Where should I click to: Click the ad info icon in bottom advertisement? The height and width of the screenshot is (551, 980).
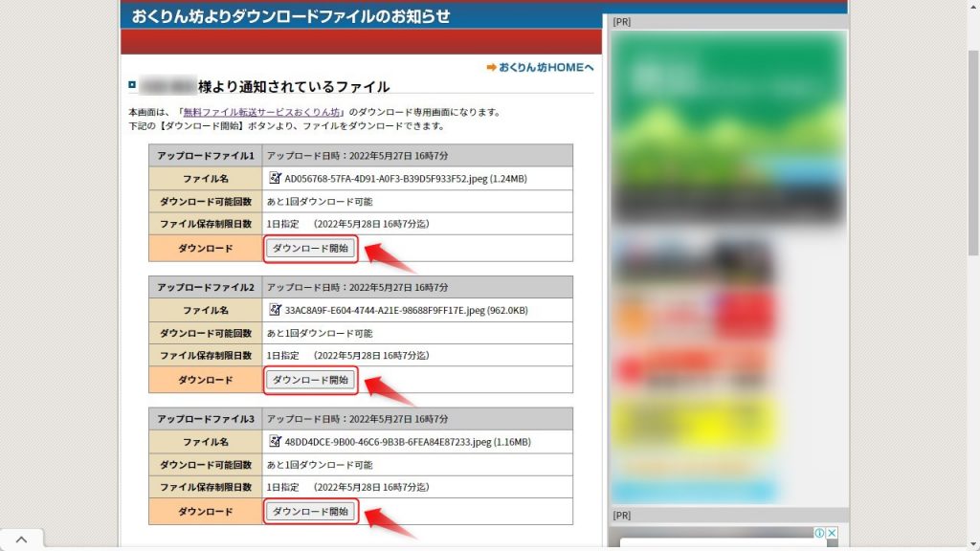tap(819, 533)
